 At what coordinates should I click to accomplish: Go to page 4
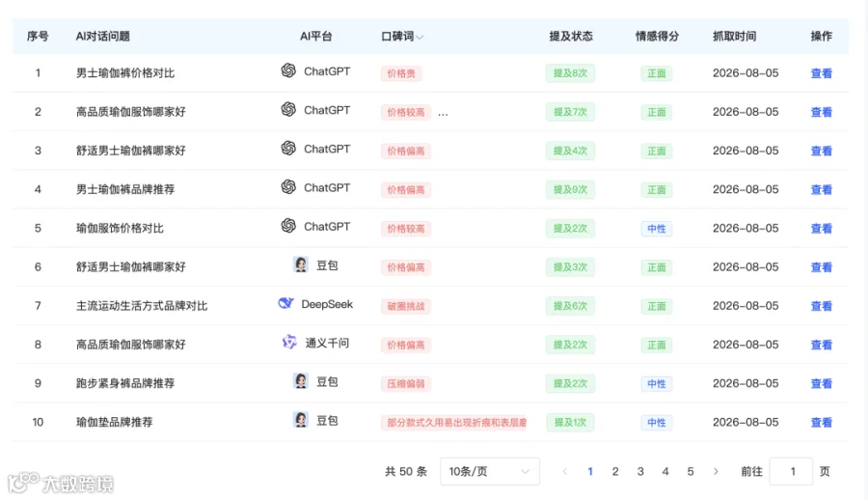(x=665, y=471)
